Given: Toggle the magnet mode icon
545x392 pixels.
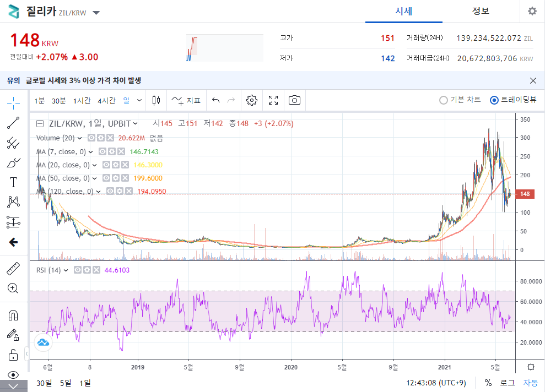Looking at the screenshot, I should click(x=13, y=315).
